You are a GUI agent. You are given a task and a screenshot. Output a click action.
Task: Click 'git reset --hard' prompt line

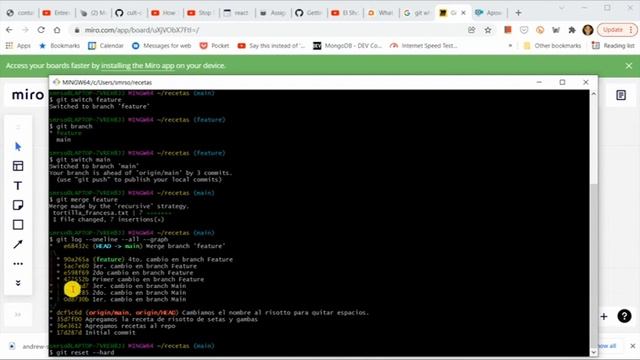coord(82,352)
